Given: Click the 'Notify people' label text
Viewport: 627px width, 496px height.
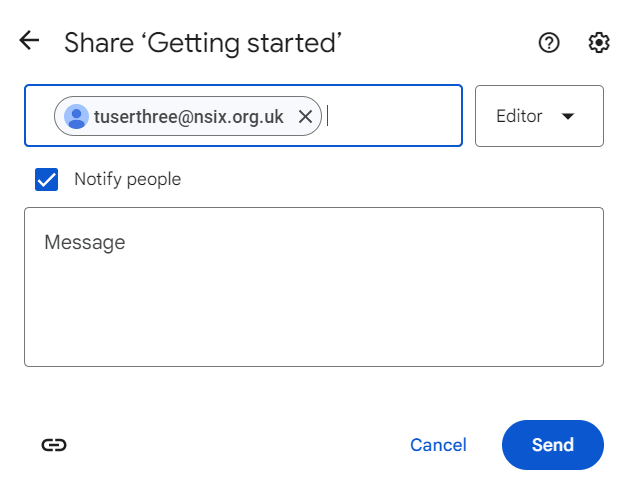Looking at the screenshot, I should 127,180.
